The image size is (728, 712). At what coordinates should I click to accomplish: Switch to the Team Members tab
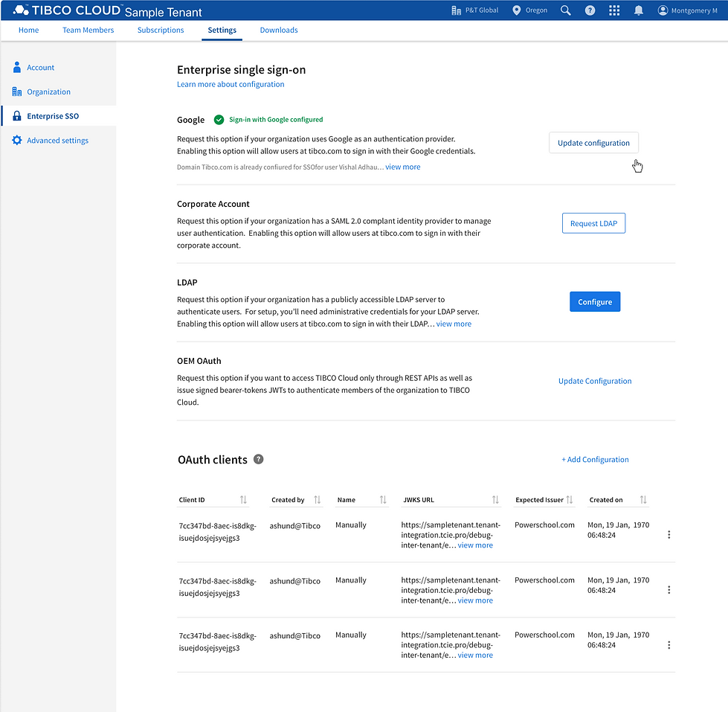coord(88,31)
